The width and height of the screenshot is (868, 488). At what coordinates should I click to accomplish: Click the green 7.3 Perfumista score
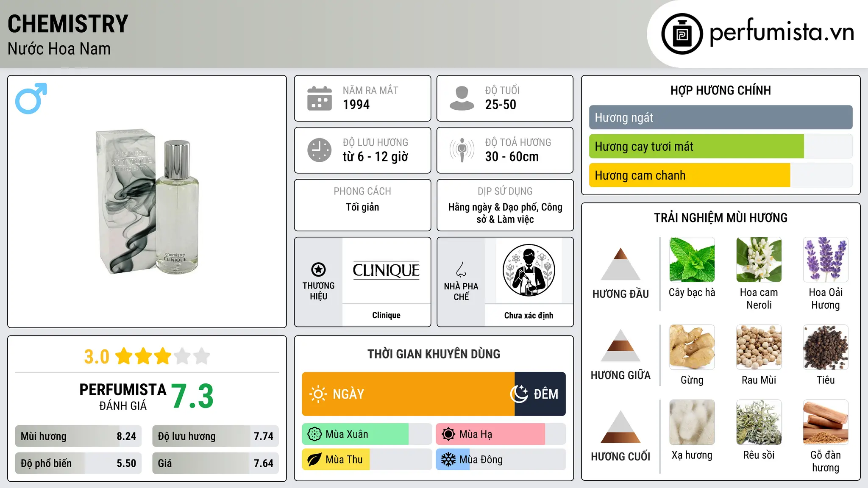192,396
